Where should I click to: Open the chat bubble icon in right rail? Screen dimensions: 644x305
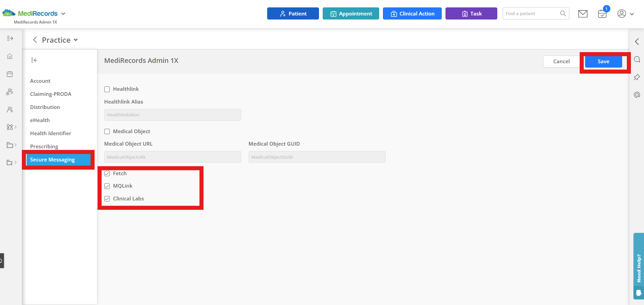[x=637, y=60]
